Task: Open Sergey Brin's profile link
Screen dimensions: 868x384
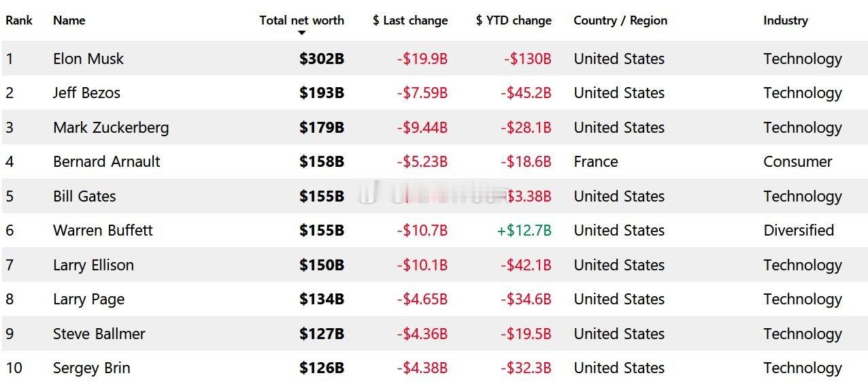Action: pyautogui.click(x=91, y=368)
